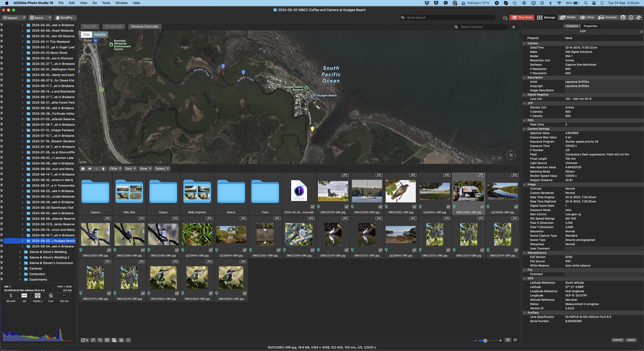
Task: Open SendPix sharing tool
Action: tap(64, 18)
